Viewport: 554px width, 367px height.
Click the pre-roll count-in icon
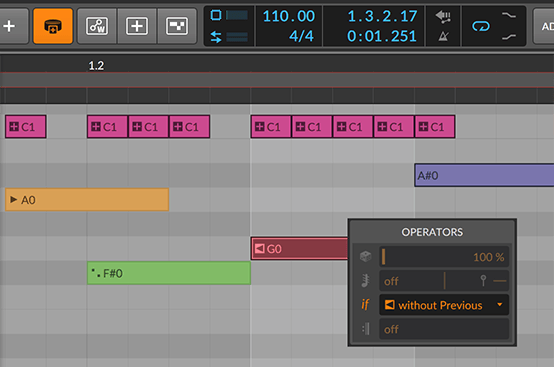click(443, 16)
